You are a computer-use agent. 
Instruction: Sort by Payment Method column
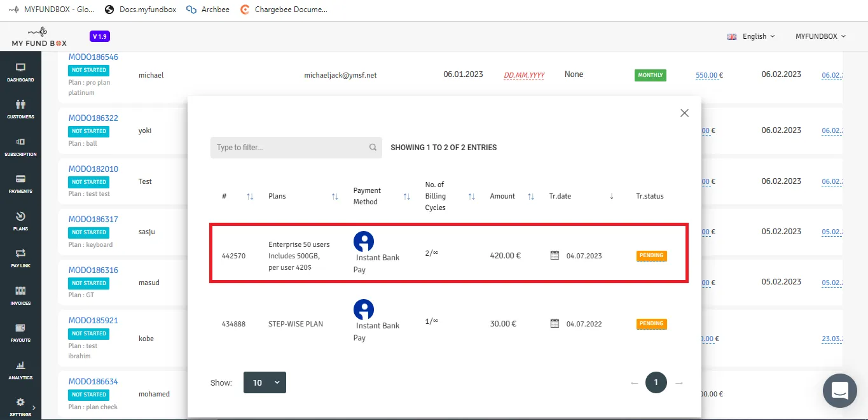point(407,197)
